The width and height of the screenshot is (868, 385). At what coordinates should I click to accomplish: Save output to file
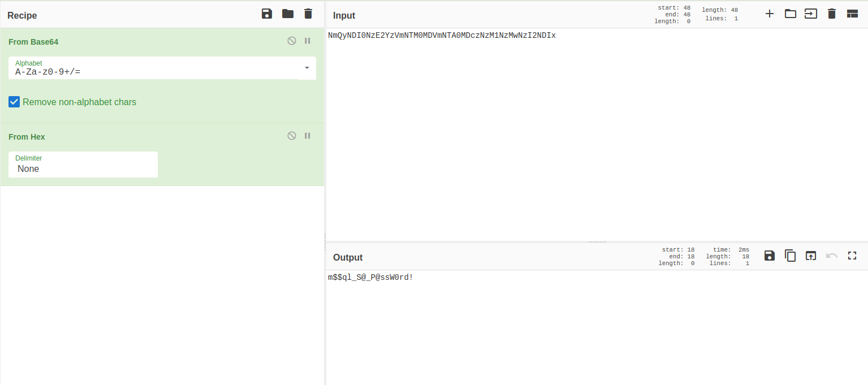pyautogui.click(x=770, y=256)
